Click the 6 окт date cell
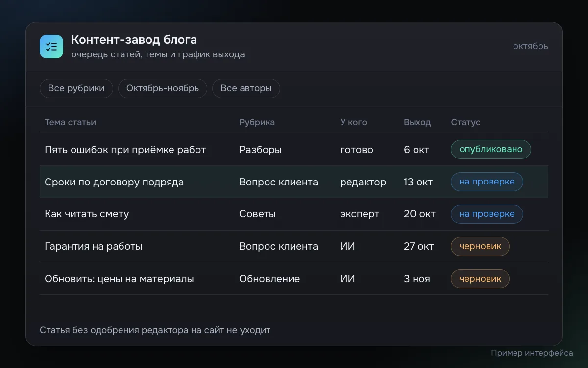This screenshot has height=368, width=588. coord(416,150)
